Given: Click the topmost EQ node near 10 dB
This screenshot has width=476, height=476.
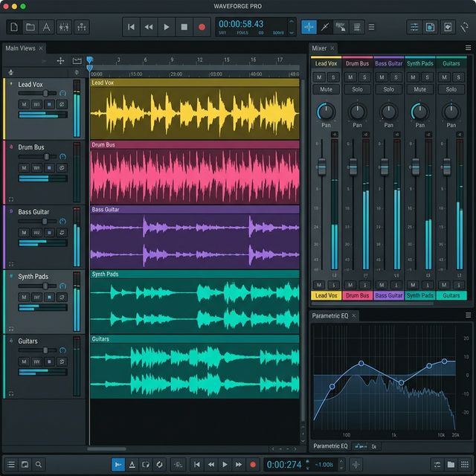Looking at the screenshot, I should click(445, 361).
